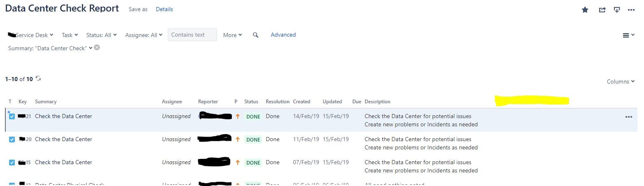Sort by Updated column header
This screenshot has height=186, width=644.
tap(332, 102)
